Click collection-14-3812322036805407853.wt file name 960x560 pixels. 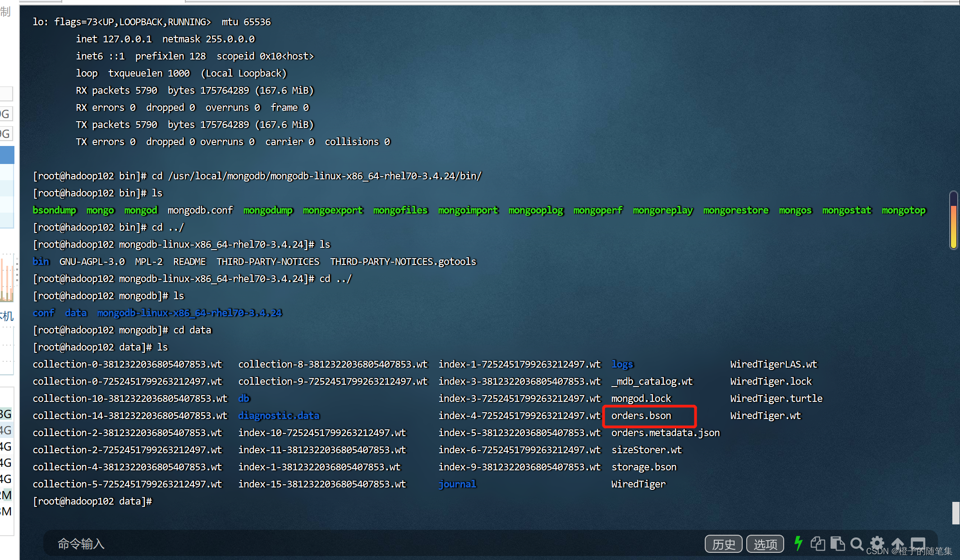(x=130, y=415)
